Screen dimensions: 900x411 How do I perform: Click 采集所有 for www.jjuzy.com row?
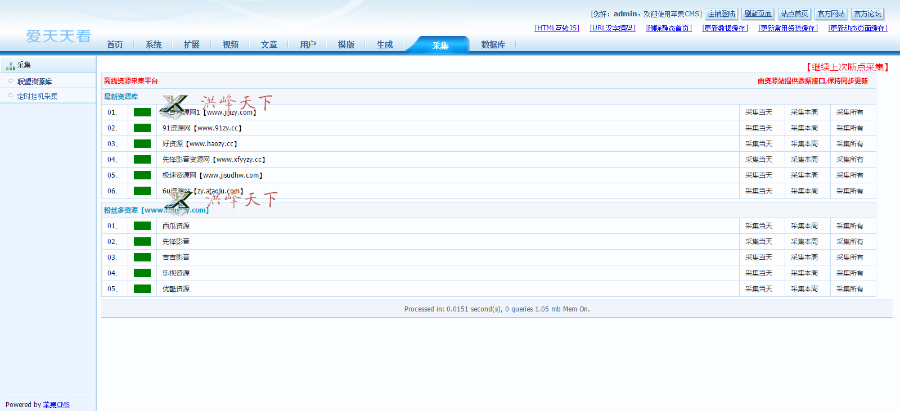point(849,113)
